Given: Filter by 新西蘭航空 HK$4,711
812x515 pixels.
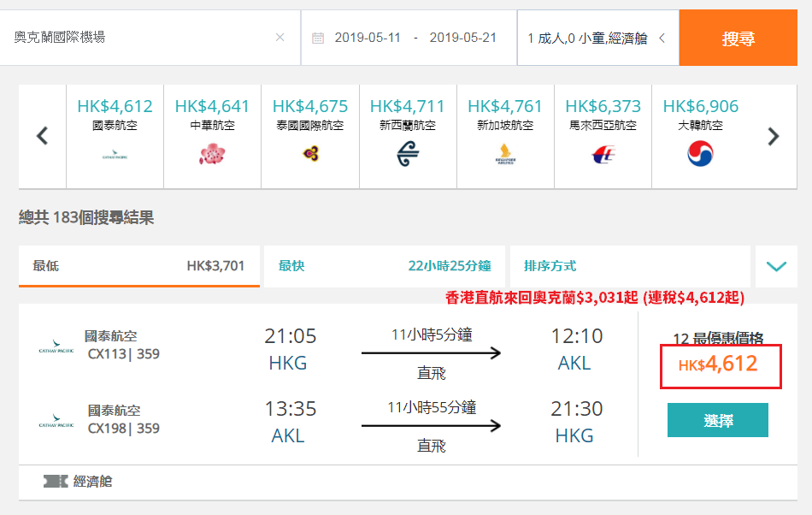Looking at the screenshot, I should point(408,136).
